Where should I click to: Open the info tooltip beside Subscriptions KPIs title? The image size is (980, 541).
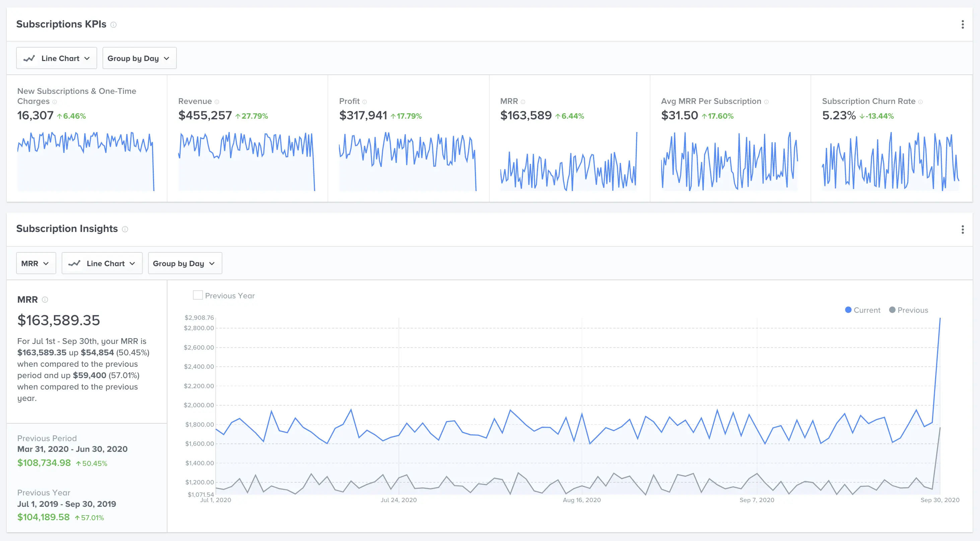pyautogui.click(x=113, y=25)
